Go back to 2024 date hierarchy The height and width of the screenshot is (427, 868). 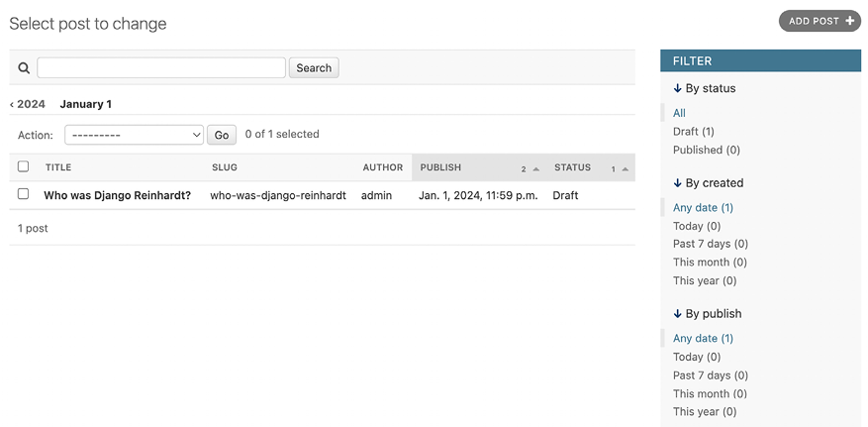28,104
